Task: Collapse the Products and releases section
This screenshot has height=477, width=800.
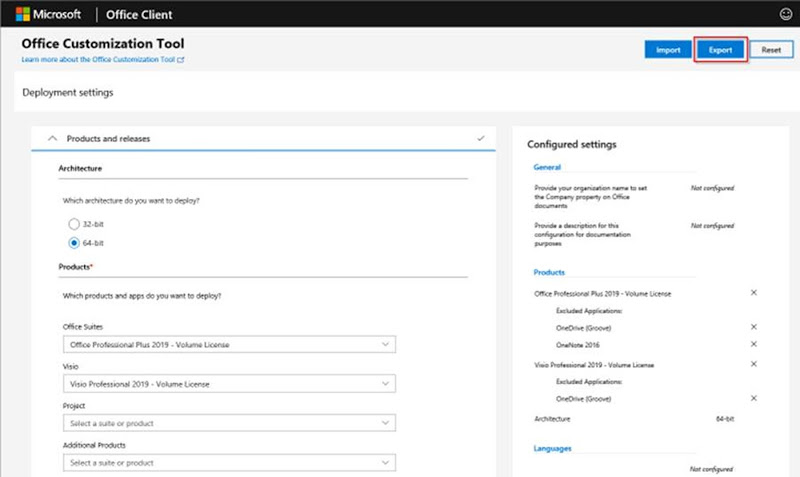Action: click(52, 138)
